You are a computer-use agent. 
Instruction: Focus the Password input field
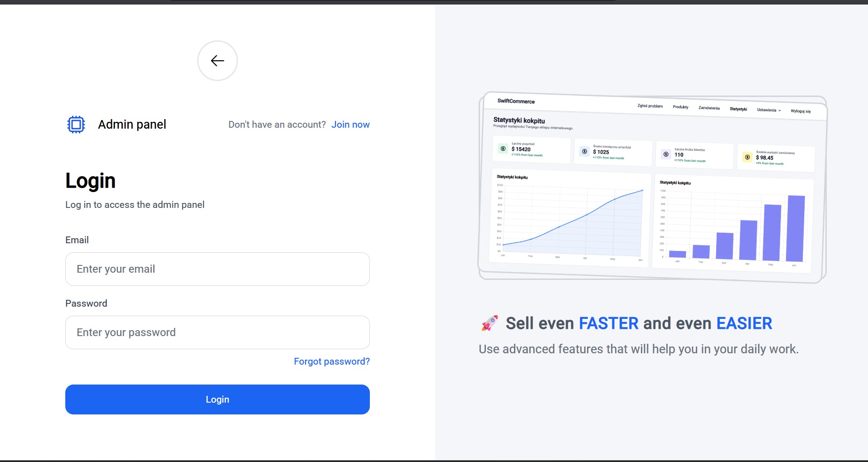(x=218, y=332)
